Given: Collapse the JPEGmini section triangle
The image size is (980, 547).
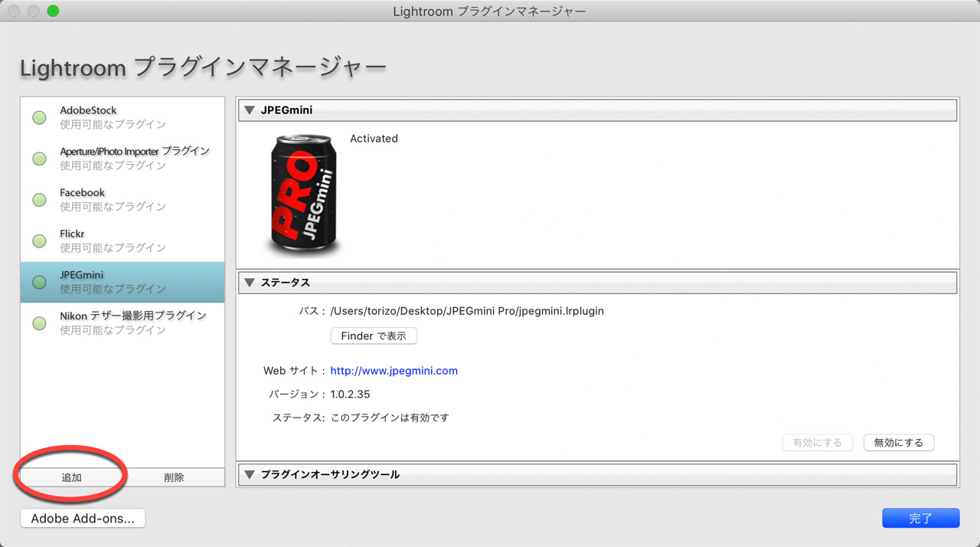Looking at the screenshot, I should (x=250, y=110).
